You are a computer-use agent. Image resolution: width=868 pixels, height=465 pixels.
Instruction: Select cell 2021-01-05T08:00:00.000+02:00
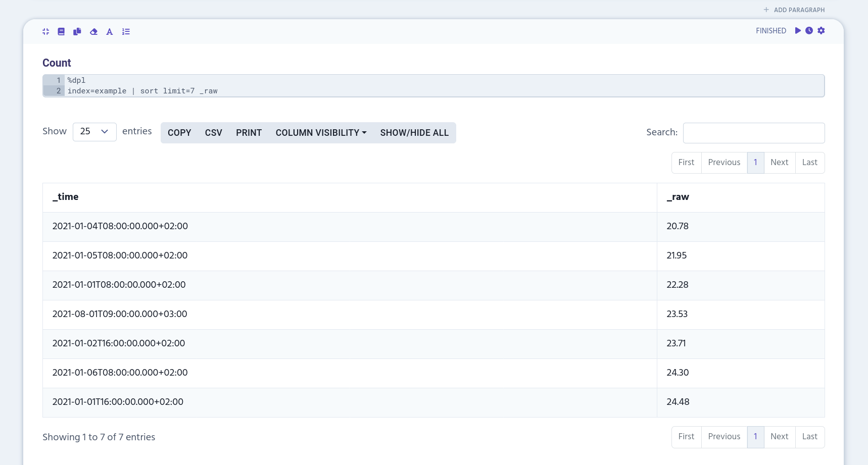350,256
